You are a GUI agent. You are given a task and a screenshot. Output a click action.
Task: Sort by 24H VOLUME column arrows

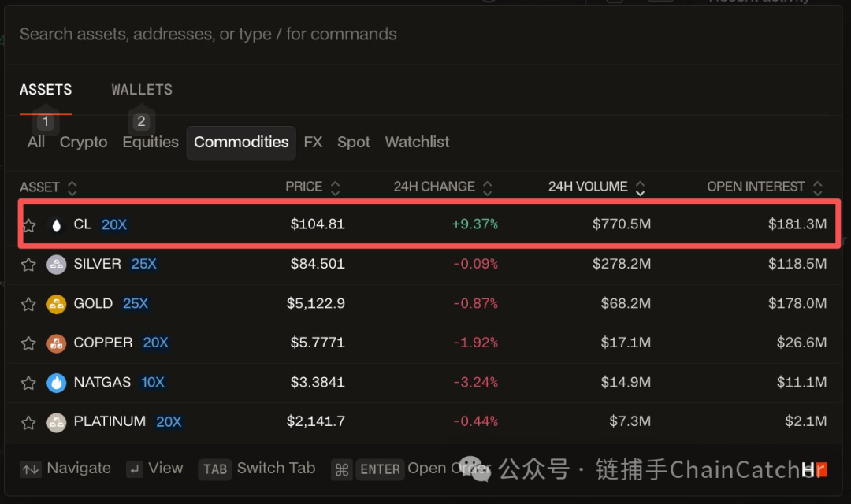[x=641, y=187]
